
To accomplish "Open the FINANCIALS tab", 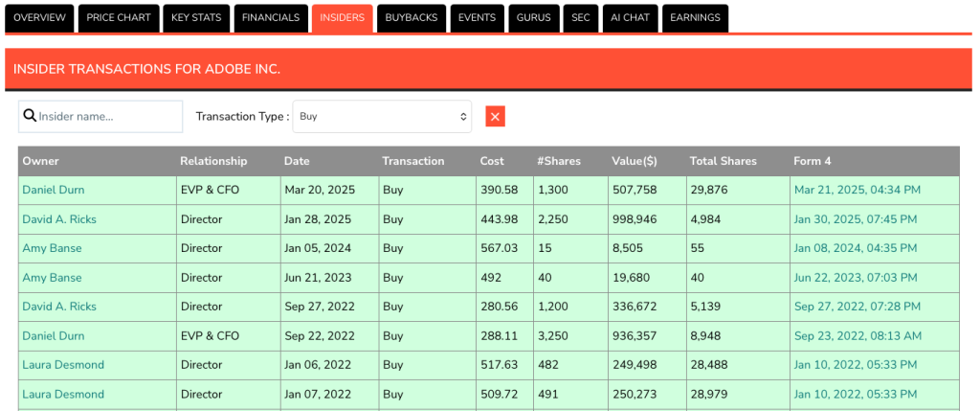I will pos(271,17).
